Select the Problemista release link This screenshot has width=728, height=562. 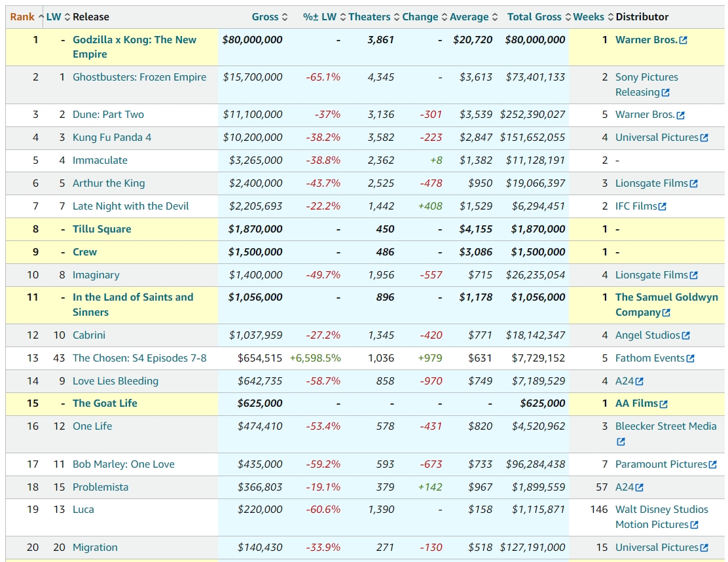pyautogui.click(x=100, y=487)
